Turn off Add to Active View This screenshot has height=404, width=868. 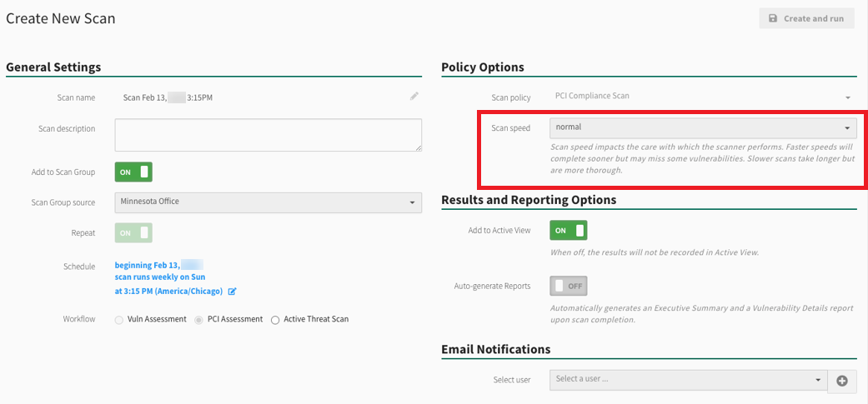568,230
